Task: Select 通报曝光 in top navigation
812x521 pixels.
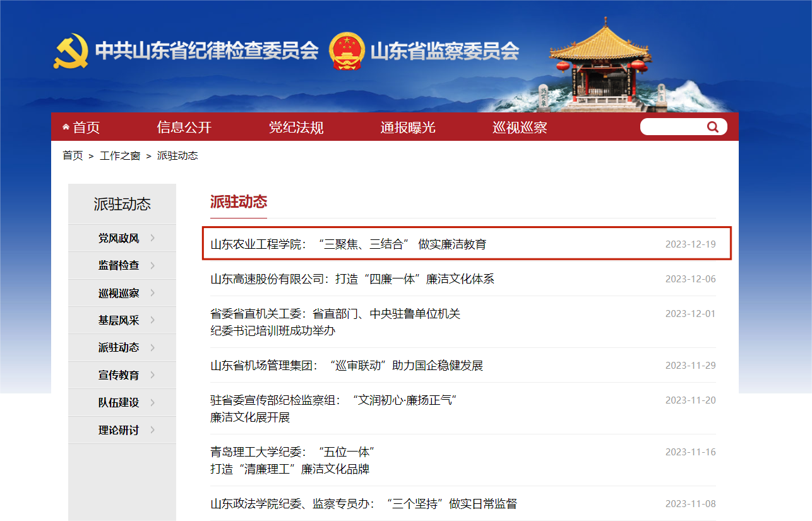Action: tap(408, 128)
